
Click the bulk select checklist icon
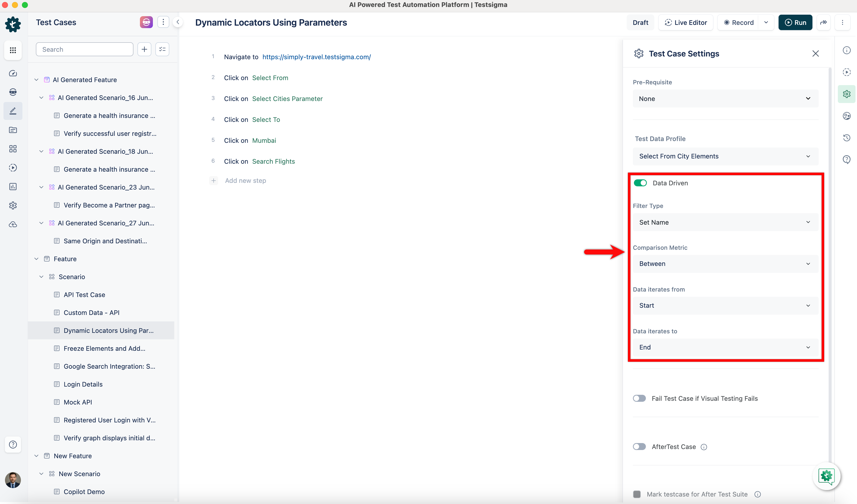click(162, 49)
